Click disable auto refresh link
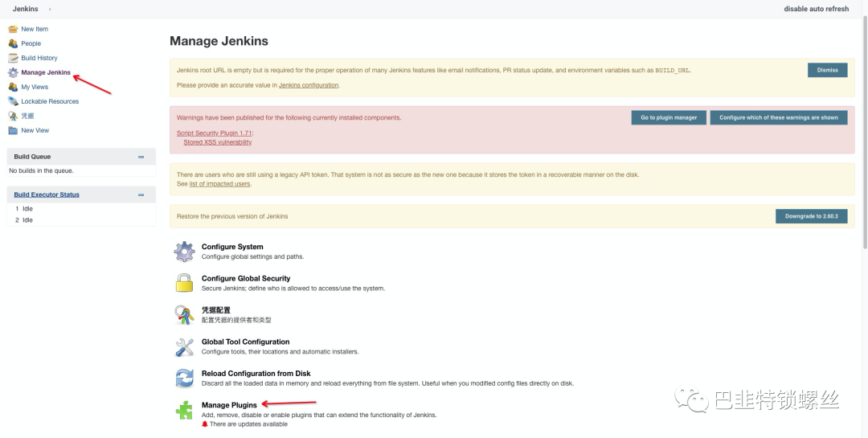The width and height of the screenshot is (868, 438). pos(816,9)
